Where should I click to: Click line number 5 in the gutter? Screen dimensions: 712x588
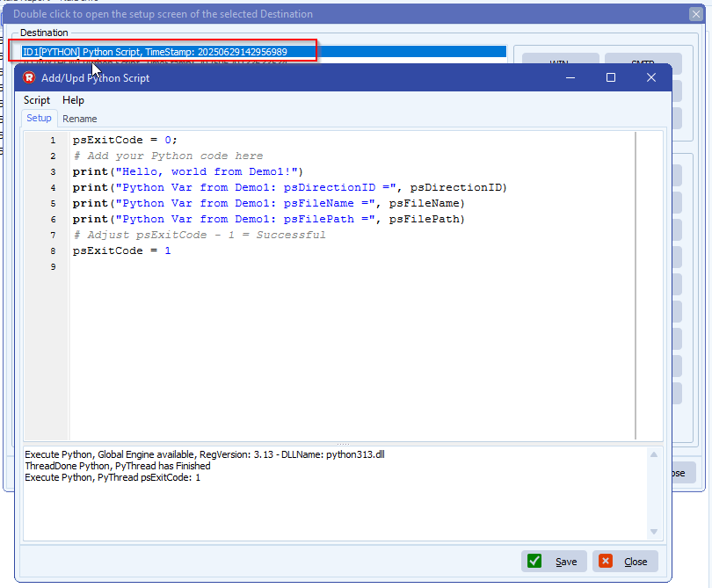pyautogui.click(x=53, y=203)
